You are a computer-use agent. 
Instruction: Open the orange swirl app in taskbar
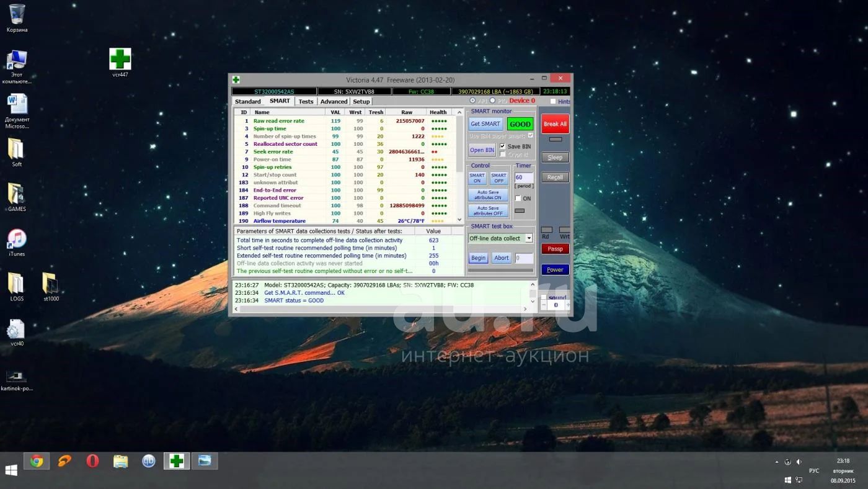click(64, 461)
